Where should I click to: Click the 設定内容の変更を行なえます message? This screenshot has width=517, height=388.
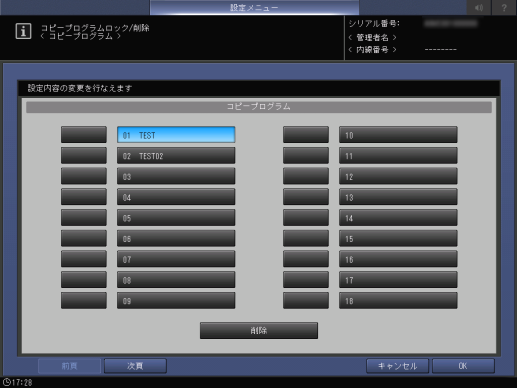pyautogui.click(x=80, y=88)
